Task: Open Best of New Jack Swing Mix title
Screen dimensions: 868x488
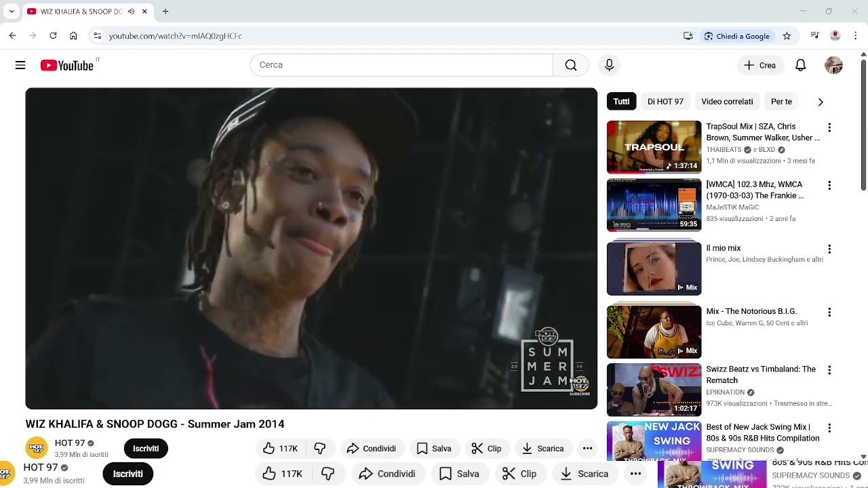Action: click(763, 432)
